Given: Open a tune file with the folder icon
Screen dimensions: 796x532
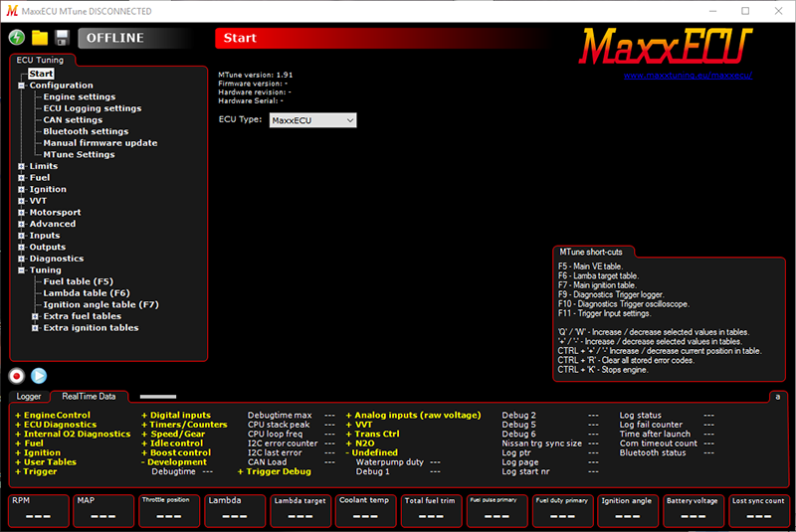Looking at the screenshot, I should pos(40,38).
